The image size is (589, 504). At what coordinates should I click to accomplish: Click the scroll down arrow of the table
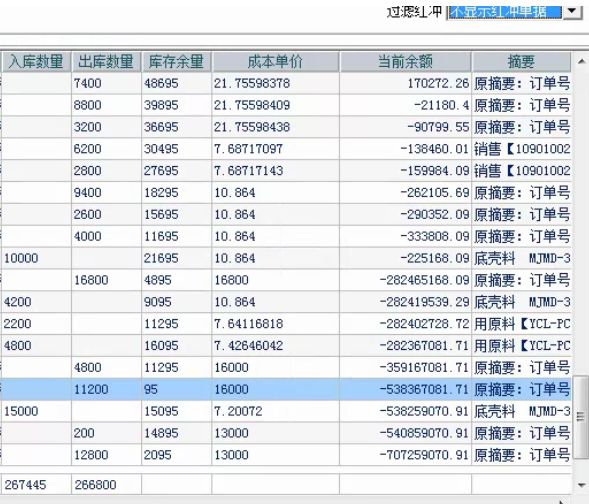coord(581,485)
